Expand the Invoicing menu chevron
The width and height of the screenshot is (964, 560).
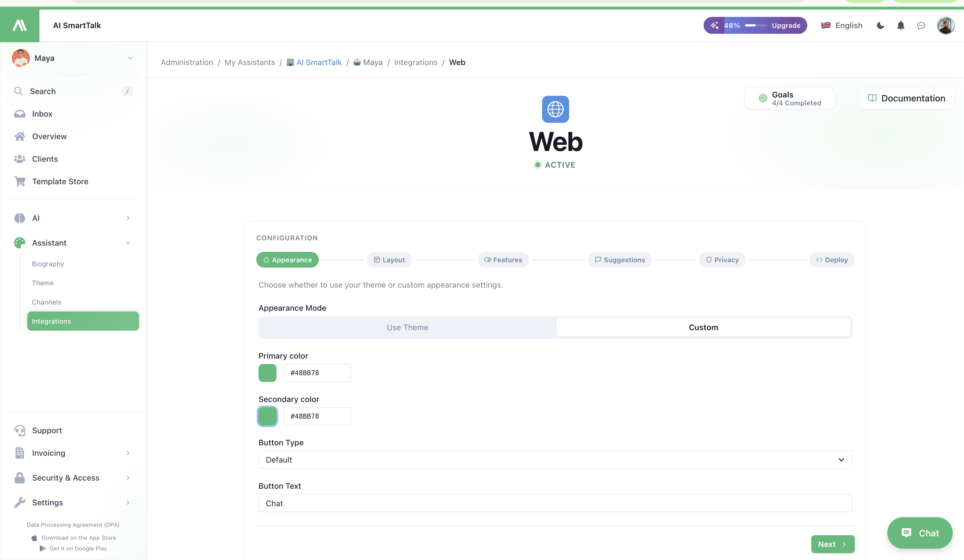tap(128, 453)
